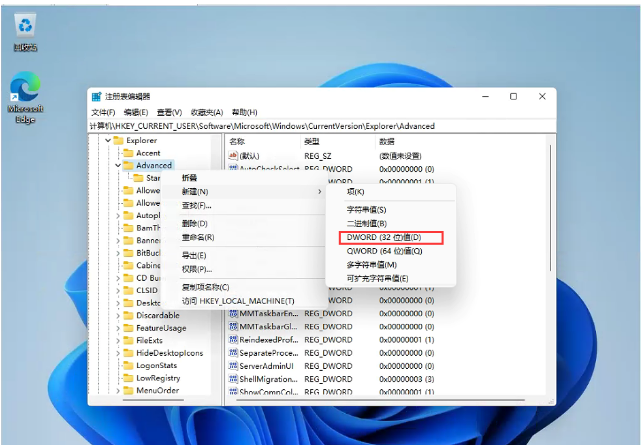Image resolution: width=642 pixels, height=445 pixels.
Task: Click the HideDesktopIcons folder icon
Action: click(127, 353)
